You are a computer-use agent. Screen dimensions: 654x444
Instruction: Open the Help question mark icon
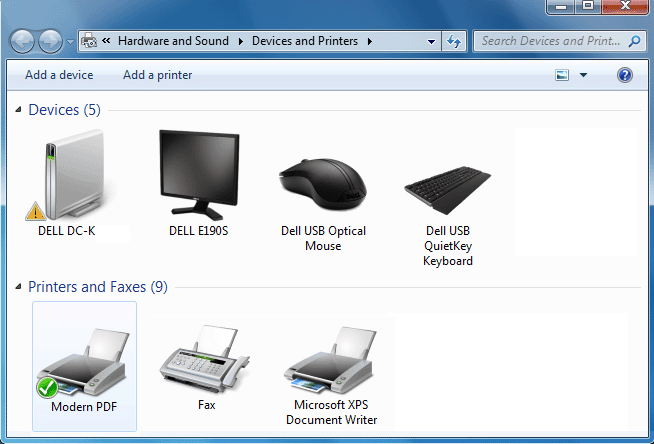624,75
